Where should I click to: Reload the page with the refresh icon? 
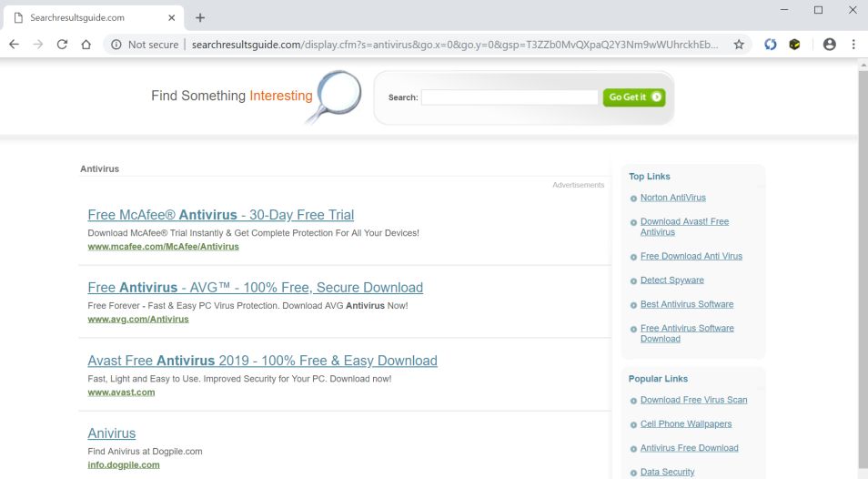(x=62, y=45)
